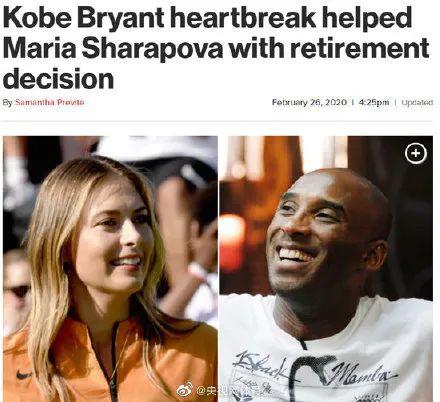Click the "Black" script on the t-shirt
440x402 pixels.
click(x=260, y=364)
